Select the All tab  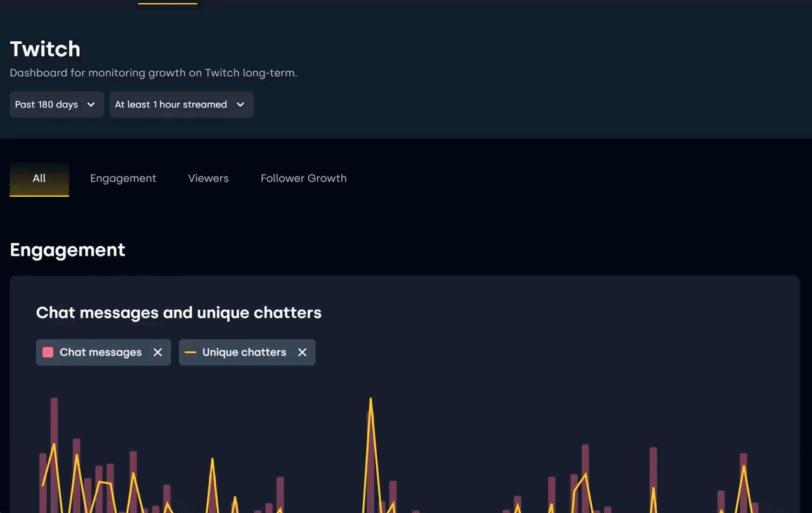[x=39, y=178]
